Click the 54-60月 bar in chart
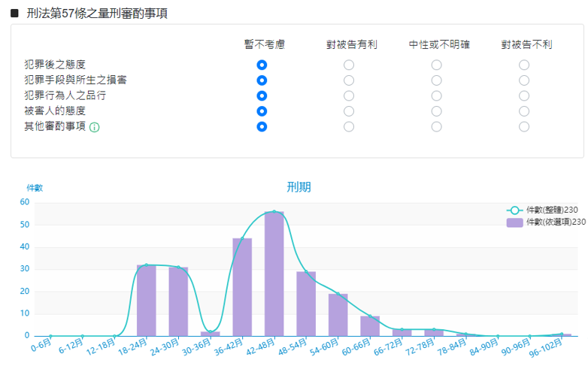The width and height of the screenshot is (588, 366). tap(338, 315)
